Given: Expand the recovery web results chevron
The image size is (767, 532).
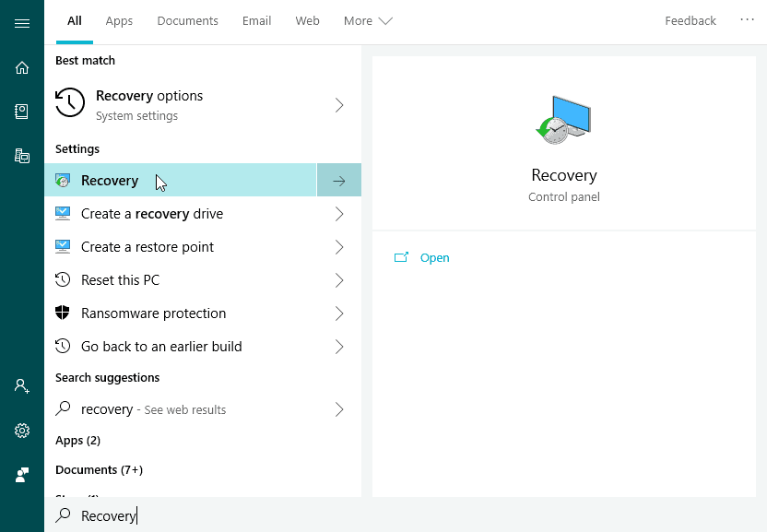Looking at the screenshot, I should (x=339, y=409).
